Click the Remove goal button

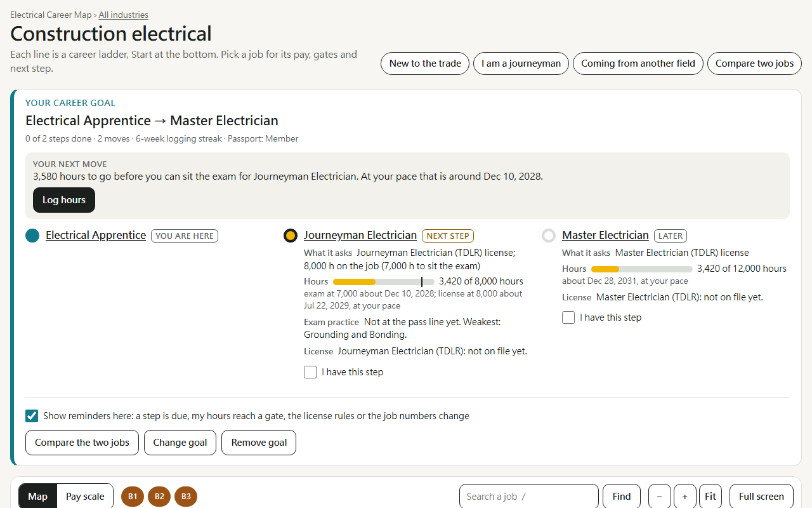[x=259, y=443]
